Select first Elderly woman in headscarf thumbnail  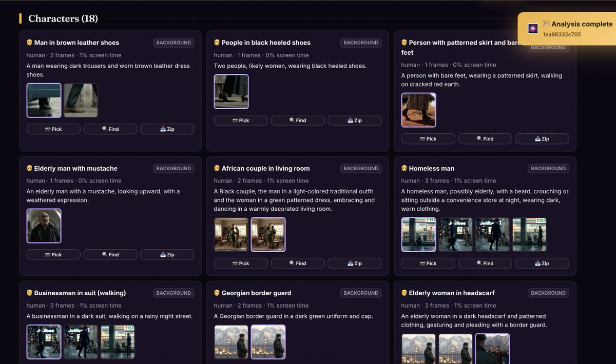[419, 349]
